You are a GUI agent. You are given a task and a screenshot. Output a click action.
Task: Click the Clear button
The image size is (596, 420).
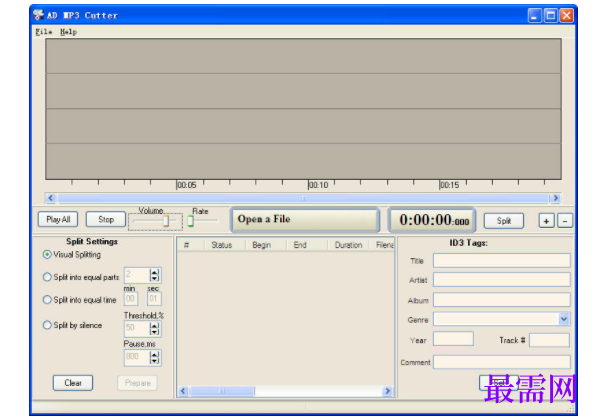73,383
